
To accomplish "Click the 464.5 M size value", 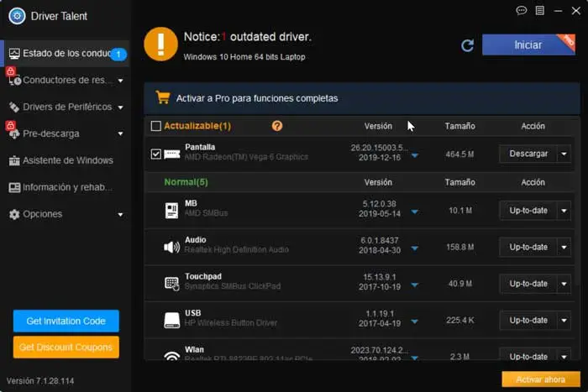I will pyautogui.click(x=459, y=154).
